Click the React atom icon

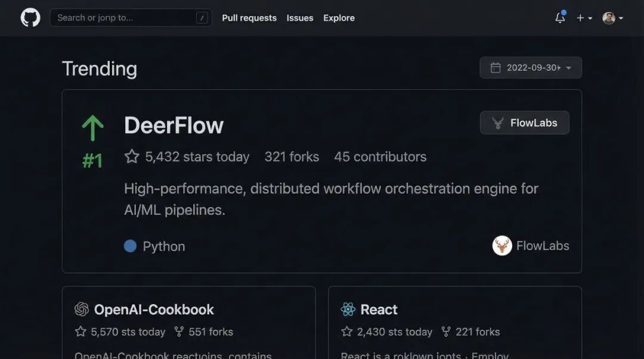348,310
